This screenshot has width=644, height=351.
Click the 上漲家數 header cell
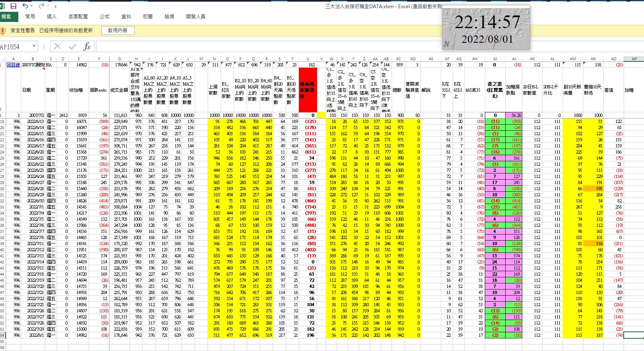point(214,90)
